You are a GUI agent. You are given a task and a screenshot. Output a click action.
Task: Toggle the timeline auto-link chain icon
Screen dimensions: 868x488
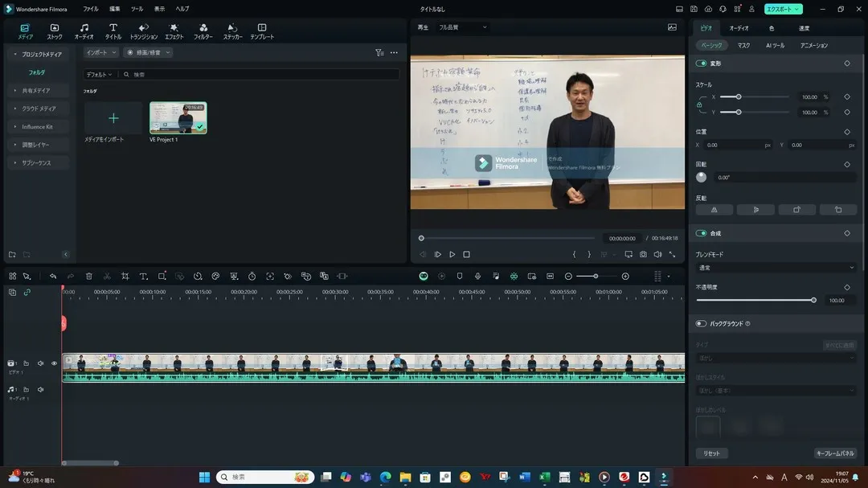[27, 292]
